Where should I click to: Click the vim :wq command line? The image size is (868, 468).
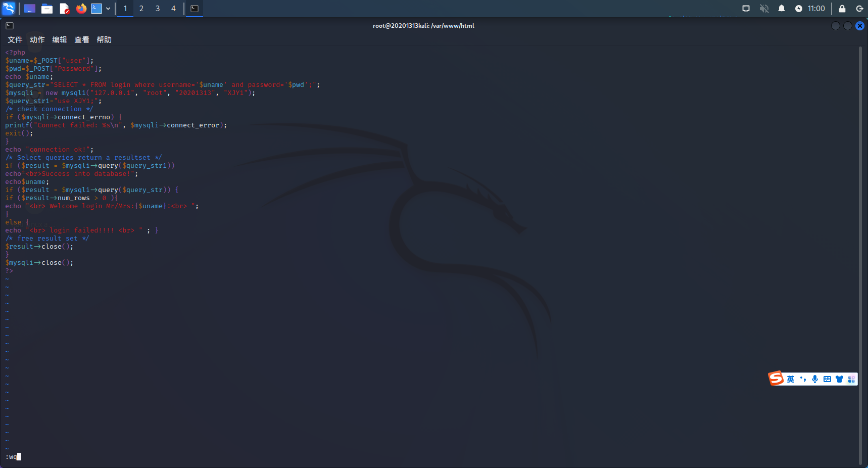coord(13,457)
